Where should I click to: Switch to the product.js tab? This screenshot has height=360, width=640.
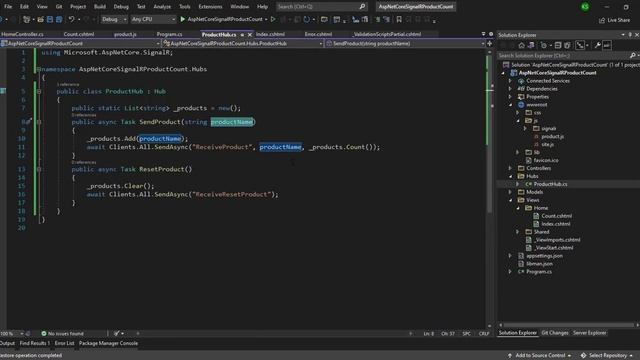[125, 34]
